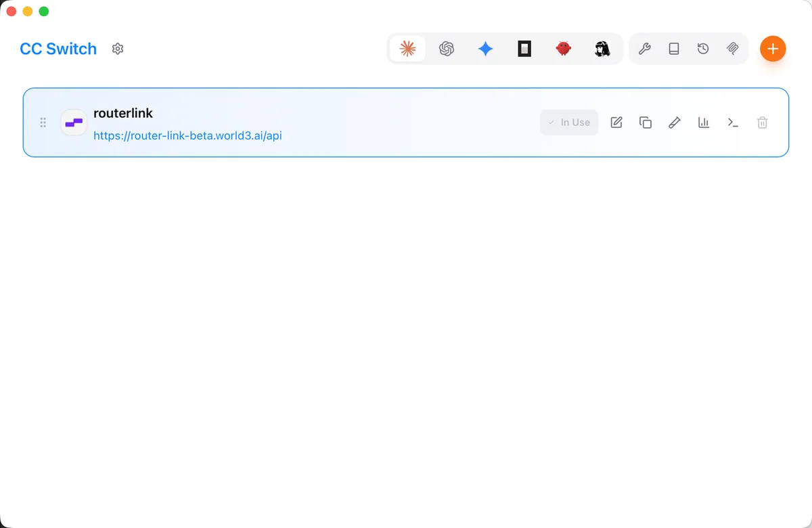Add a new provider with orange plus
812x528 pixels.
click(x=773, y=49)
